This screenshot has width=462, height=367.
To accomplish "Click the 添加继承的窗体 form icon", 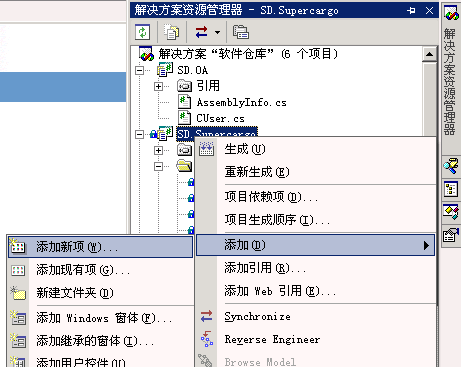I will click(18, 341).
